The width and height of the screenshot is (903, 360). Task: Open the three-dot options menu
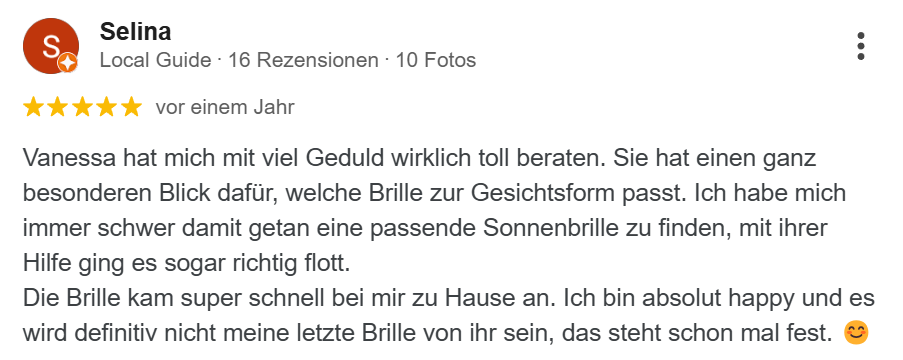point(860,46)
